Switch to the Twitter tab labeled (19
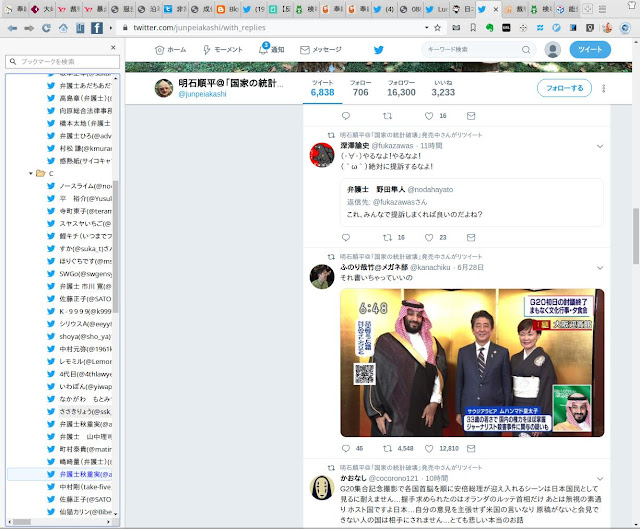Image resolution: width=640 pixels, height=529 pixels. click(253, 9)
